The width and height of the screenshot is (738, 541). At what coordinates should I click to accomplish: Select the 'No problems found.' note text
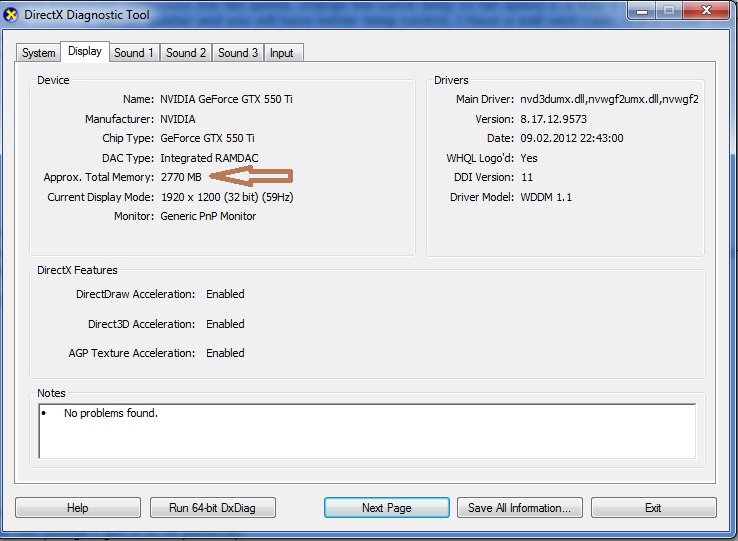[x=111, y=413]
